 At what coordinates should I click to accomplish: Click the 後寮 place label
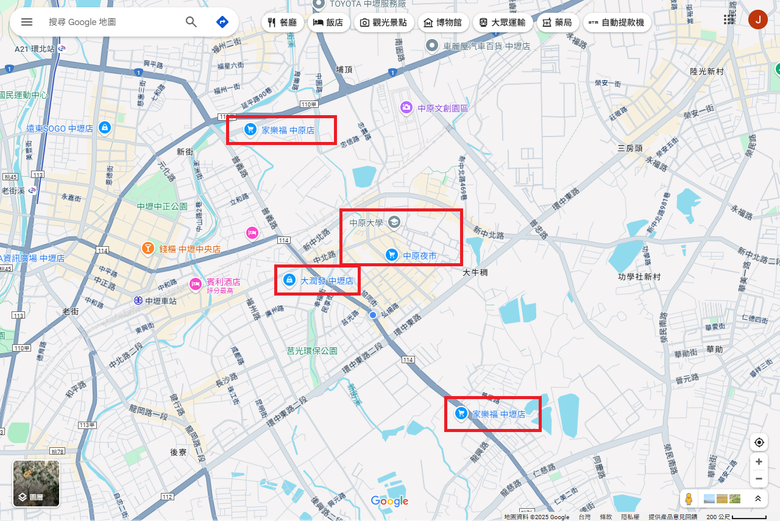pyautogui.click(x=178, y=452)
